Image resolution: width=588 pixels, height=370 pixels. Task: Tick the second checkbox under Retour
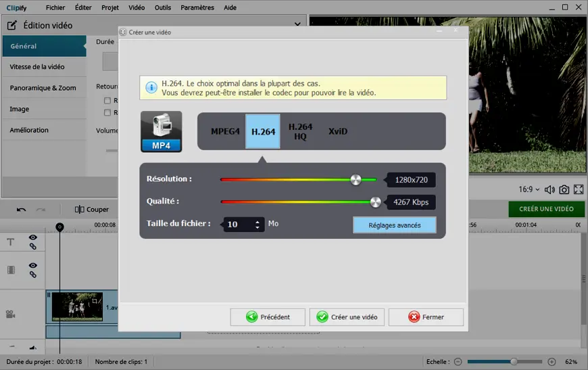[107, 112]
